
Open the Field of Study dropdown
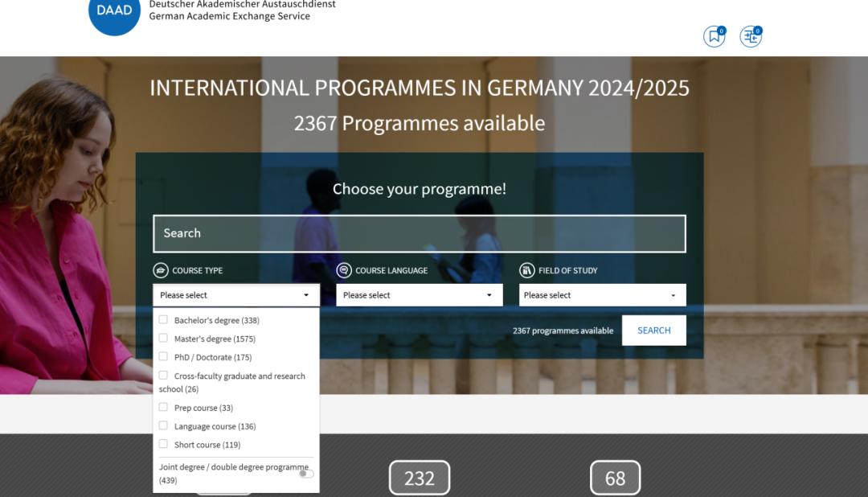pos(602,295)
